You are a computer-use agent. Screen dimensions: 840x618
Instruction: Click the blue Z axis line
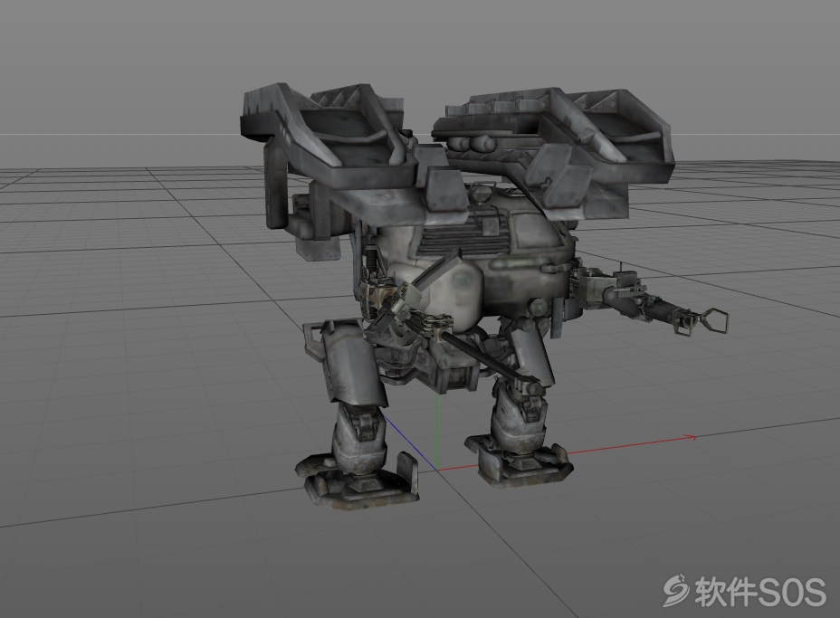click(x=410, y=442)
